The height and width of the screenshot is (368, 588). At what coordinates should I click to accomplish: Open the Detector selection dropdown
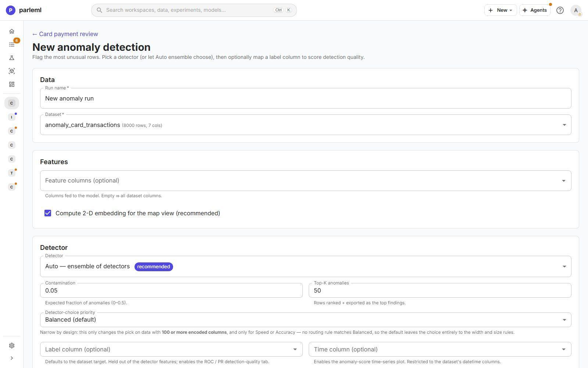[x=305, y=266]
